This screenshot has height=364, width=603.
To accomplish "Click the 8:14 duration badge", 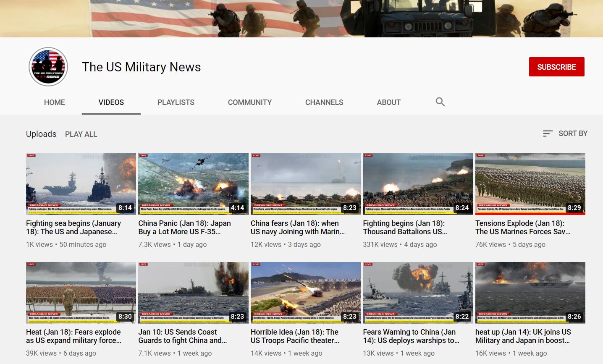I will click(x=125, y=207).
